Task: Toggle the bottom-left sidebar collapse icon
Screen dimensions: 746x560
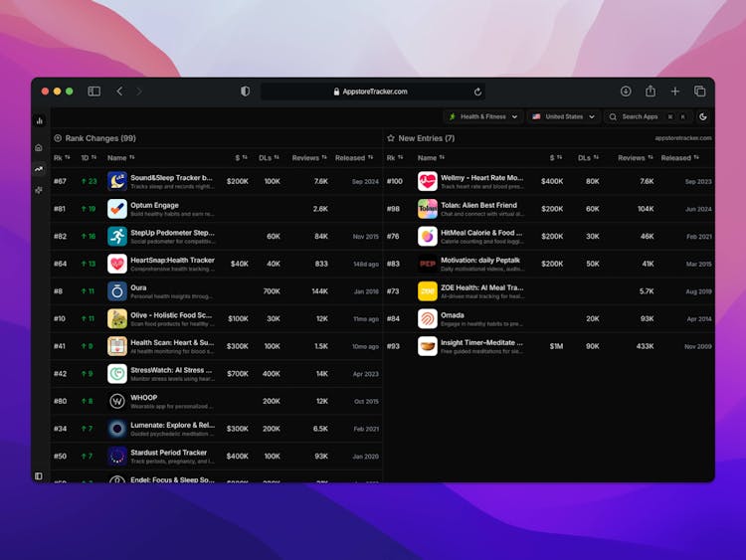Action: (39, 475)
